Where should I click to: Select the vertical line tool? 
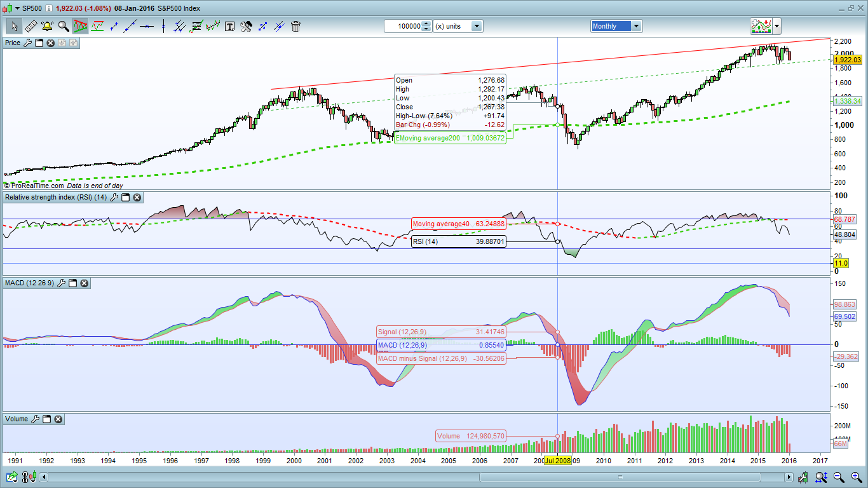coord(164,26)
